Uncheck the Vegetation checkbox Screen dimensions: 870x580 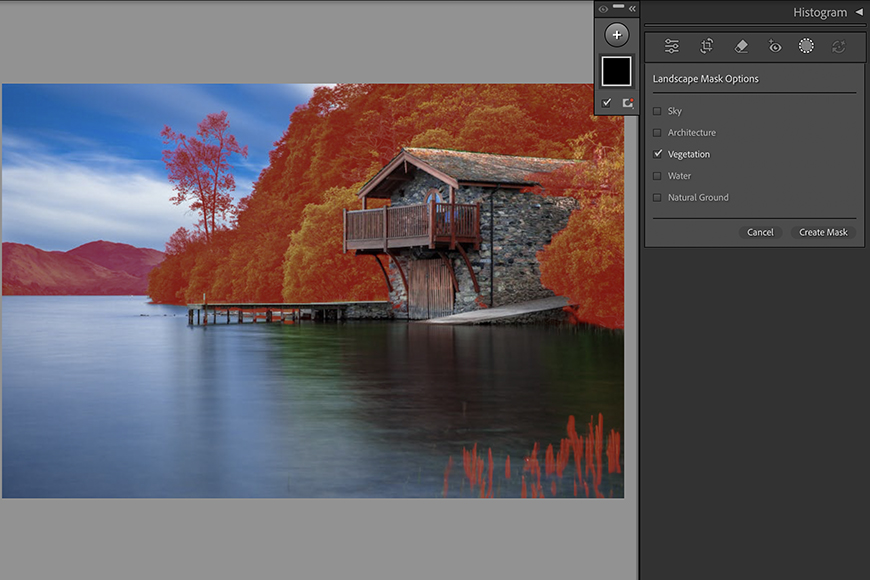658,154
